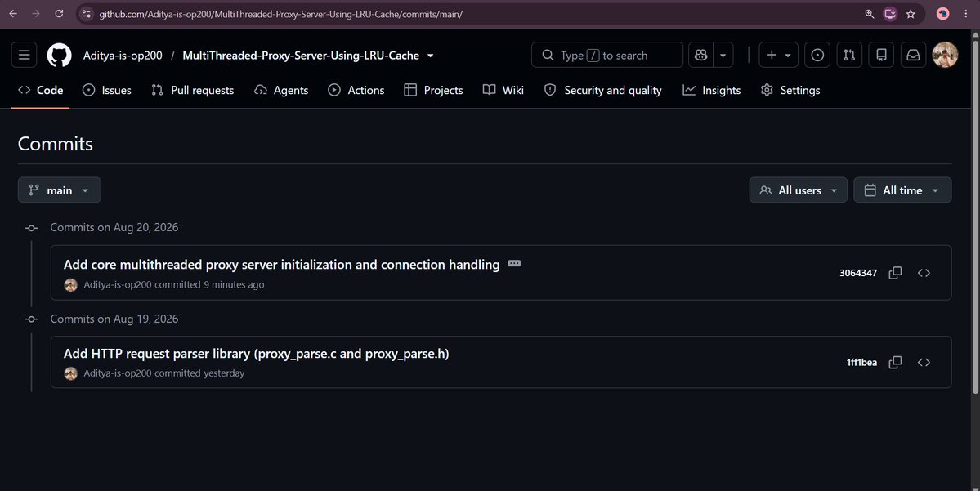Open Copilot chat icon
Viewport: 980px width, 491px height.
point(700,55)
